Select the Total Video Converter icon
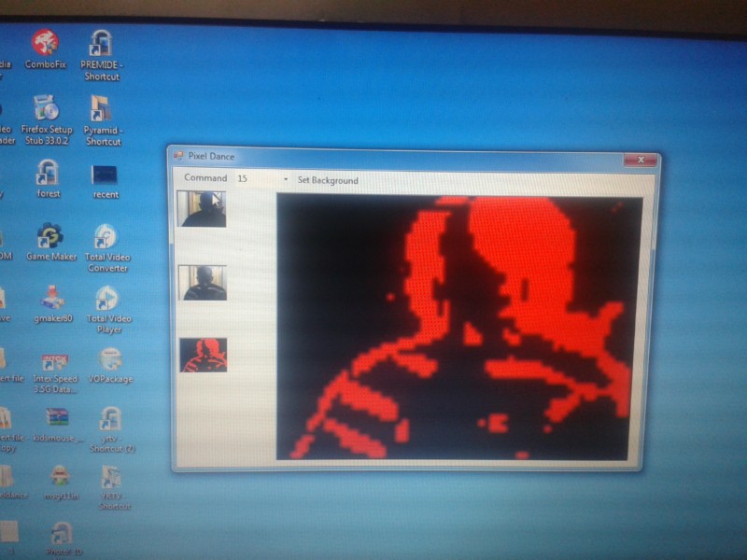Viewport: 747px width, 560px height. 107,247
